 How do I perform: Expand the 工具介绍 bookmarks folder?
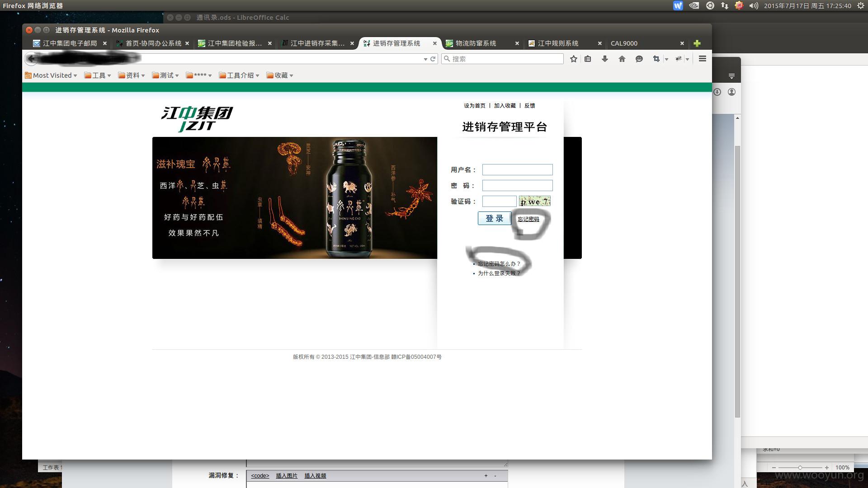pyautogui.click(x=239, y=75)
